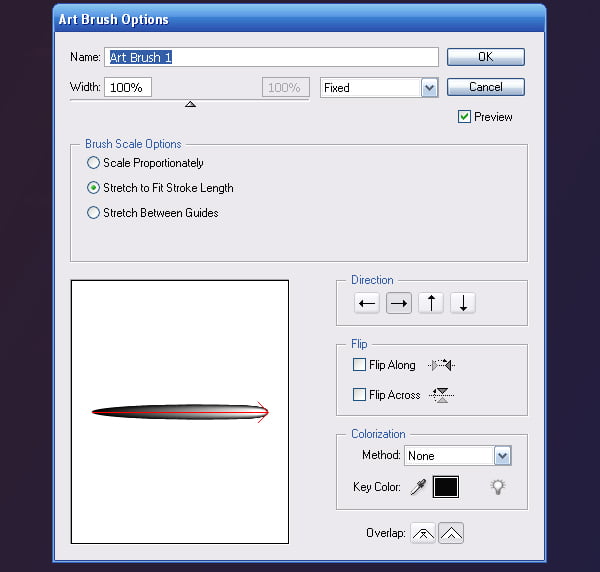Pick key color with eyedropper

pos(418,487)
